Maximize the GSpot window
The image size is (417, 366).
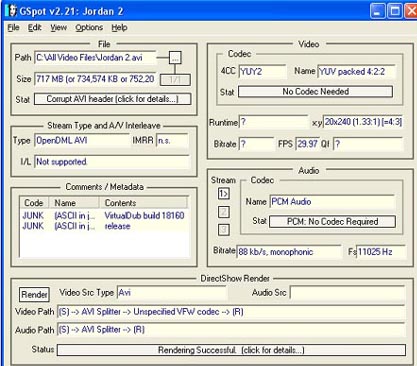pyautogui.click(x=395, y=11)
